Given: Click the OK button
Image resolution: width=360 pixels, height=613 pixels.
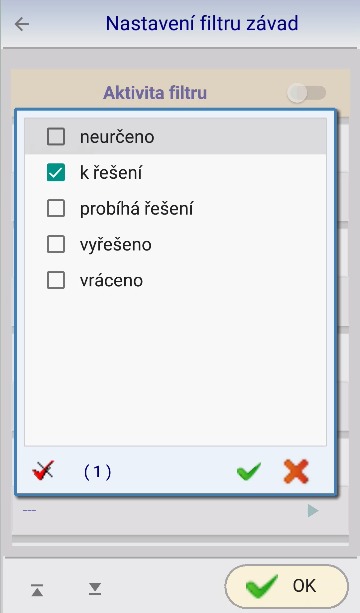Looking at the screenshot, I should 287,586.
